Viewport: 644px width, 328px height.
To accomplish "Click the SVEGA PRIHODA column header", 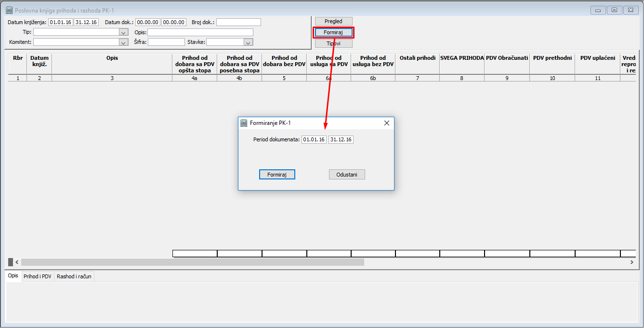I will click(x=462, y=64).
